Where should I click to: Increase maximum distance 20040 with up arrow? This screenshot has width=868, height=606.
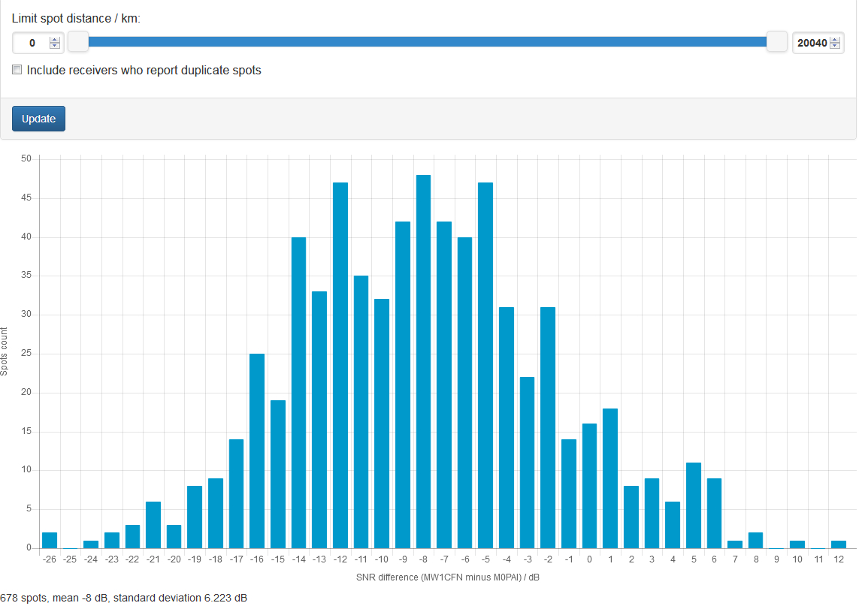point(835,39)
